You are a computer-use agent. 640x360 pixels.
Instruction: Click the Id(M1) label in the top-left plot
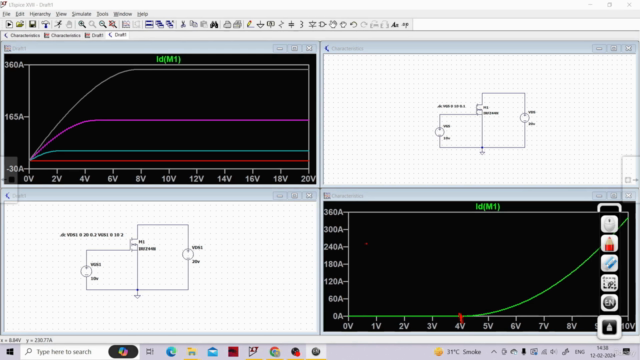(x=168, y=59)
